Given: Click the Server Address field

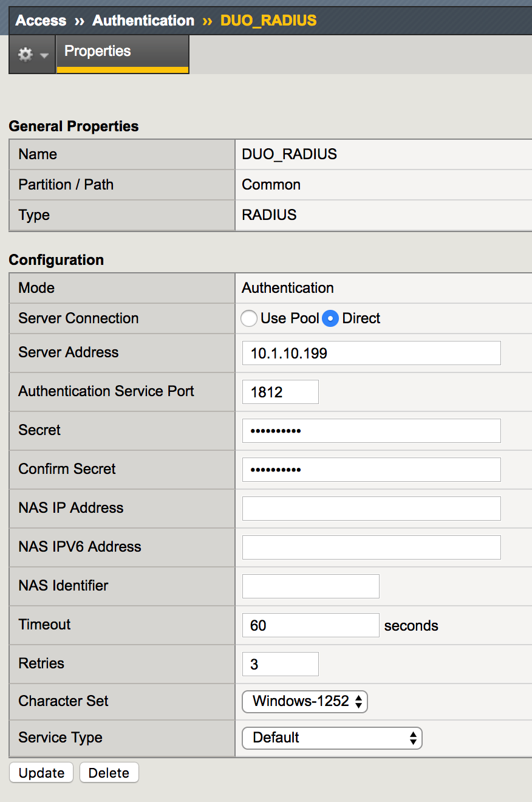Looking at the screenshot, I should (372, 353).
